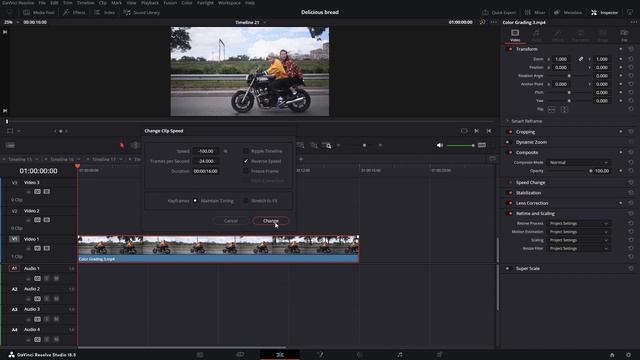Open the Motion Estimation dropdown
This screenshot has height=360, width=640.
578,232
